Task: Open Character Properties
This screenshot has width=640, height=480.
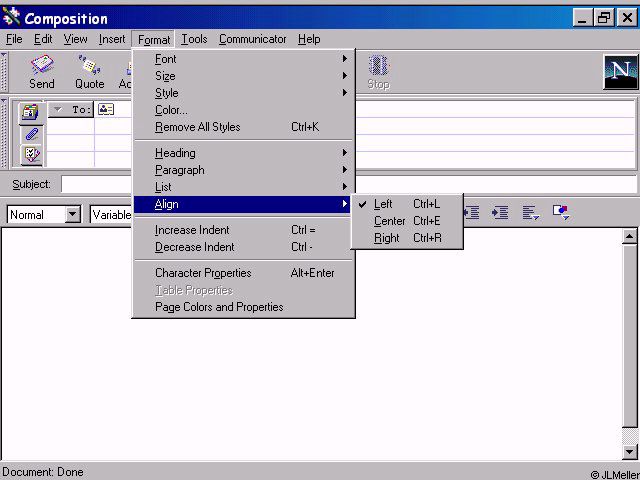Action: [244, 273]
